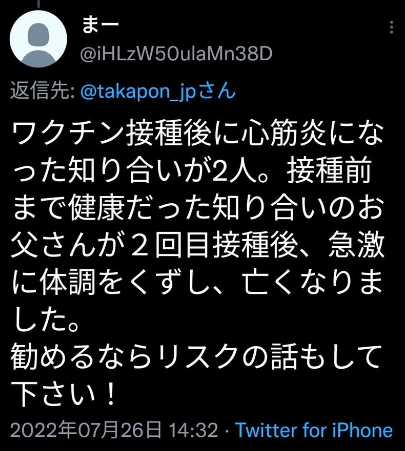Click tweet line starting ワクチン接種後に心筋炎

pos(197,135)
